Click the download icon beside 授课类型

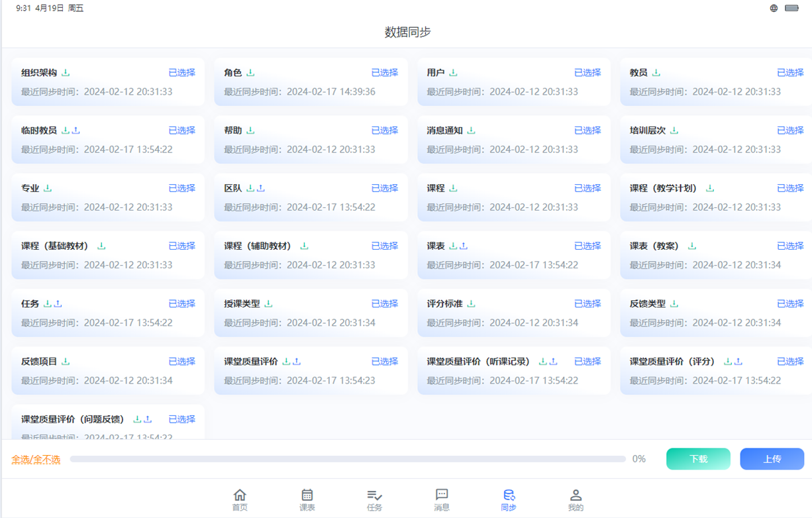268,303
